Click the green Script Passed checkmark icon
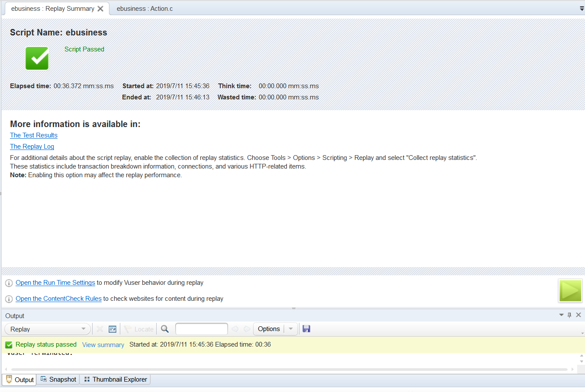This screenshot has width=585, height=392. tap(37, 58)
